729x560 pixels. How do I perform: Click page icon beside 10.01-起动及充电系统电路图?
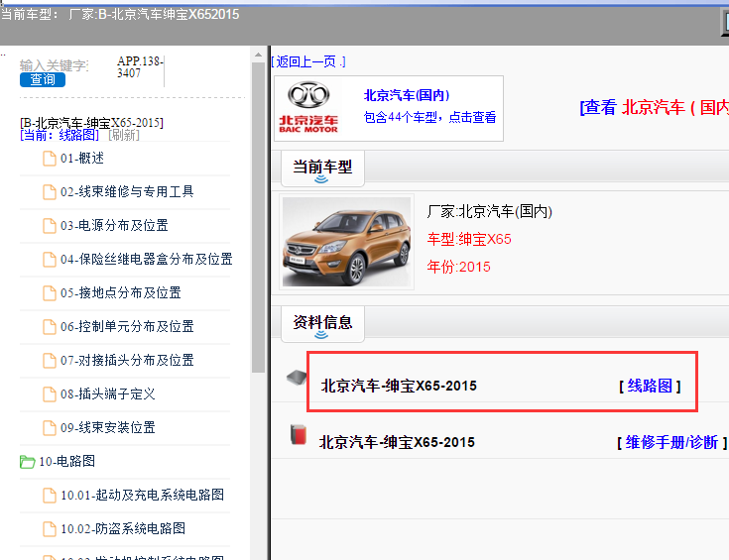[x=50, y=496]
